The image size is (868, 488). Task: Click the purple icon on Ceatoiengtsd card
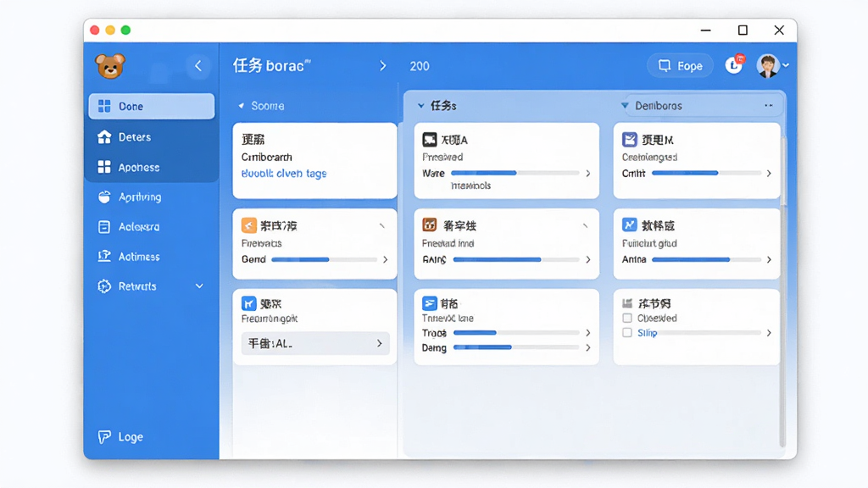tap(630, 140)
